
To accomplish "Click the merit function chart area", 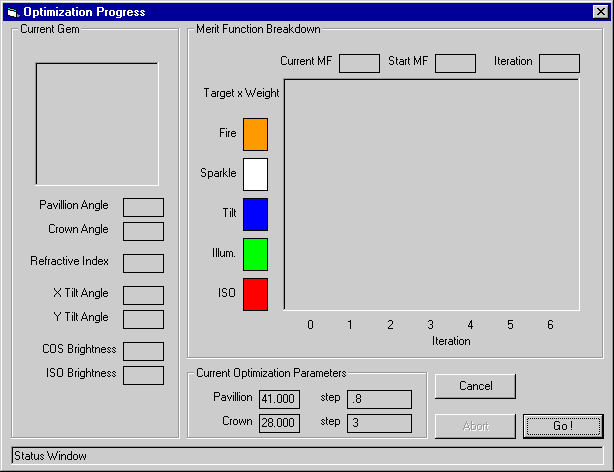I will click(432, 195).
